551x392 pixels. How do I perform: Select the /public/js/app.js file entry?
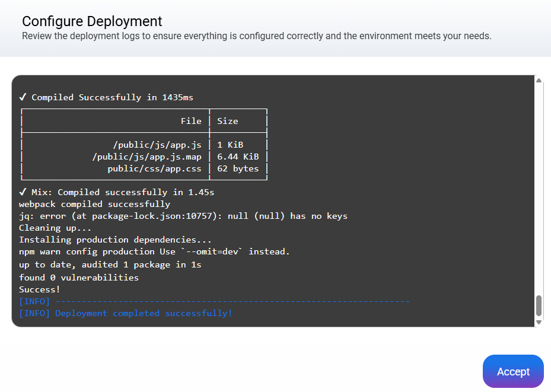[x=157, y=145]
